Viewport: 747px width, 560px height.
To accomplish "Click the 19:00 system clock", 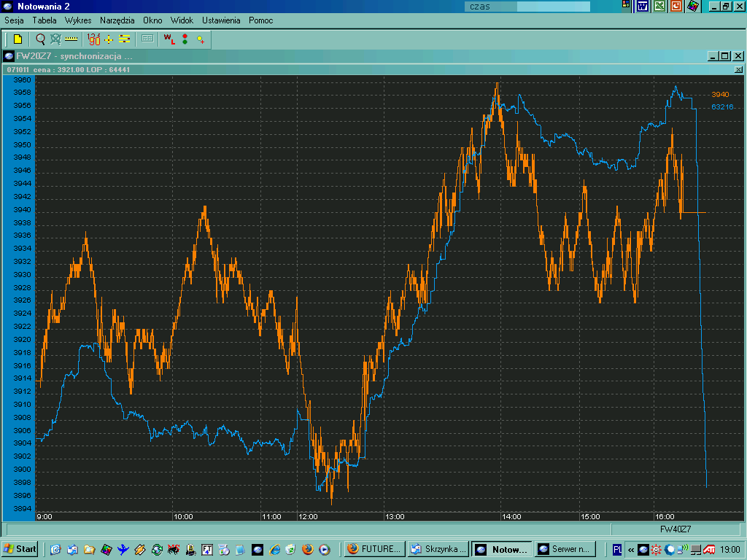I will [729, 550].
